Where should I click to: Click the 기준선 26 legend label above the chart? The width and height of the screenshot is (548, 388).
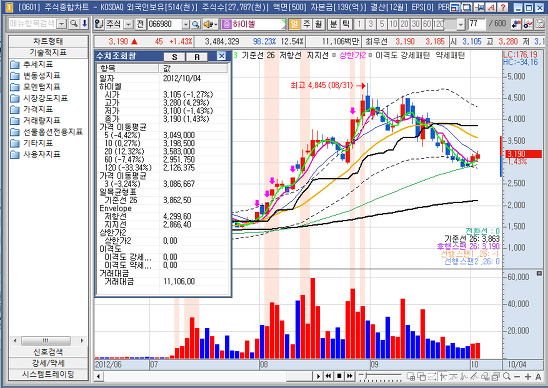(x=259, y=56)
